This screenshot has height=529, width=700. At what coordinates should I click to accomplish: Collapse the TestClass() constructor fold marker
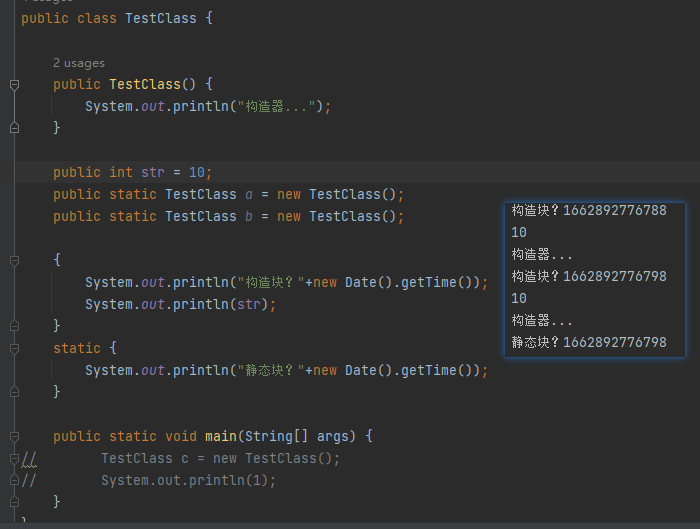(14, 85)
